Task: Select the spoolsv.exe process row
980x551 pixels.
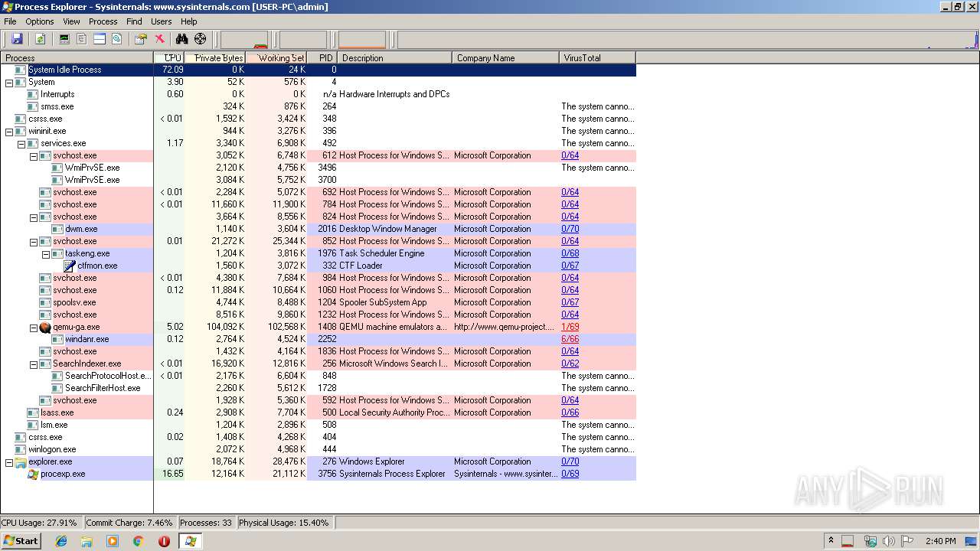Action: tap(318, 302)
